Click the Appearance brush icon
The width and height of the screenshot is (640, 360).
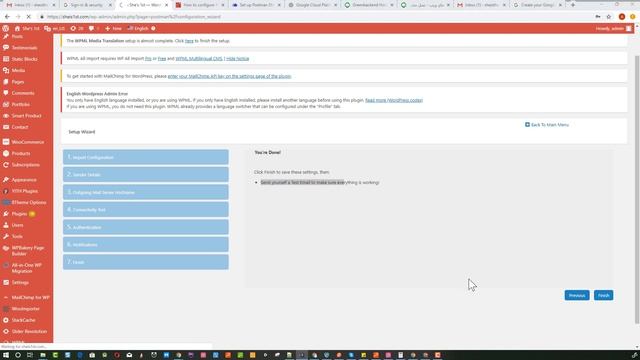[x=6, y=180]
